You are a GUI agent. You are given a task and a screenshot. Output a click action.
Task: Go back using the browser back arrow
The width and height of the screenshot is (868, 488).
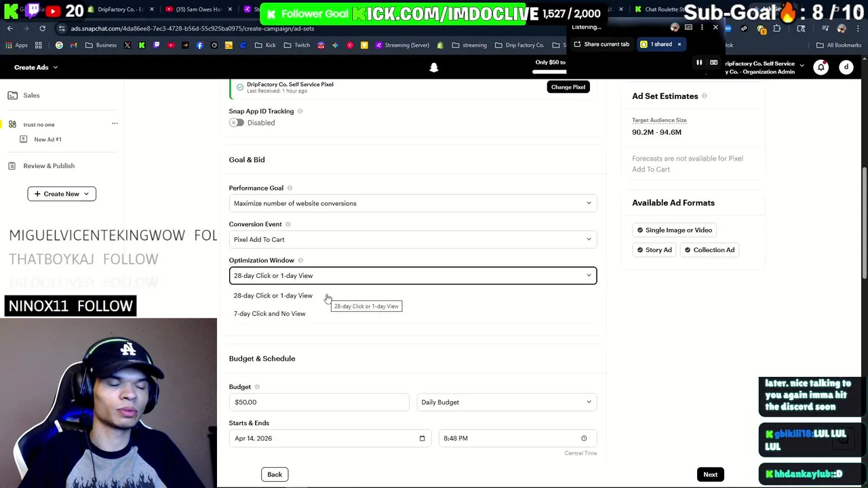coord(9,28)
